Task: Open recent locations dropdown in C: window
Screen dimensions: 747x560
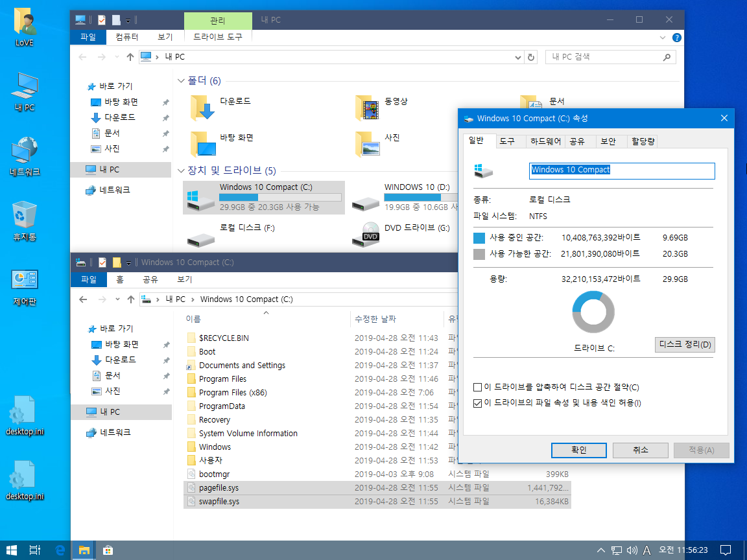Action: click(117, 299)
